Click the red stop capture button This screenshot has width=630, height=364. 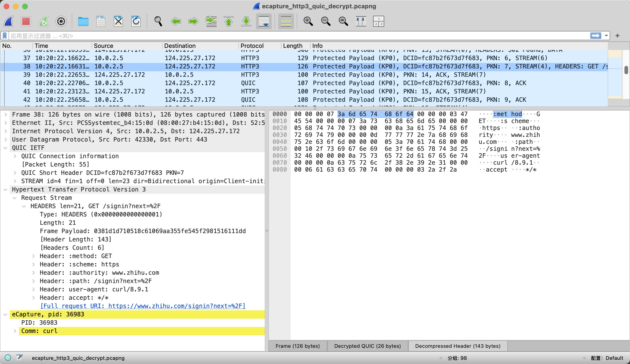tap(26, 22)
